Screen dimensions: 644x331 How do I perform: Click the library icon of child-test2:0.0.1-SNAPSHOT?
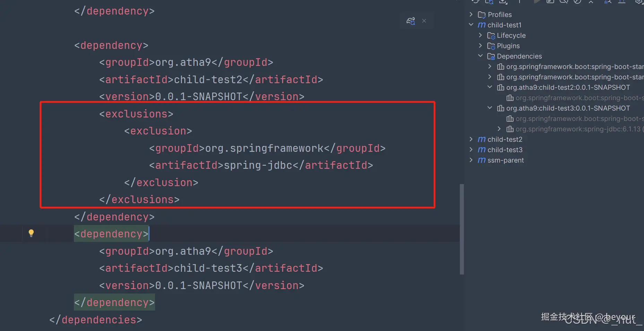[500, 87]
